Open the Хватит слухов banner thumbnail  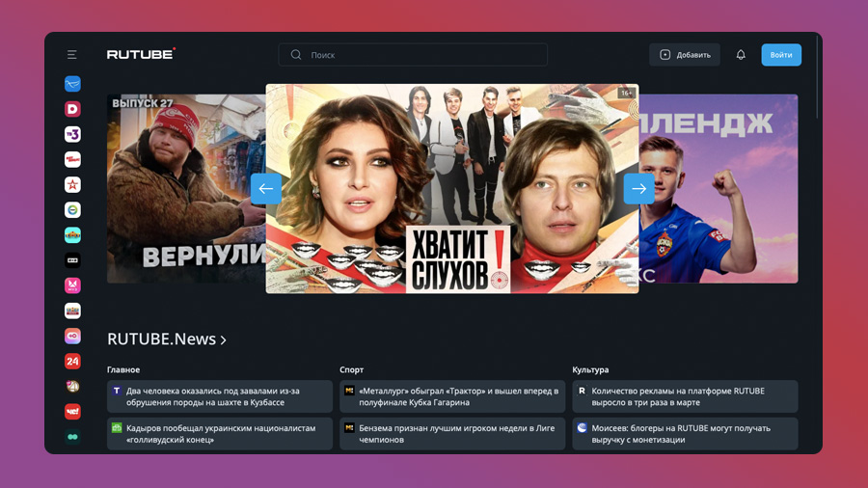tap(452, 189)
